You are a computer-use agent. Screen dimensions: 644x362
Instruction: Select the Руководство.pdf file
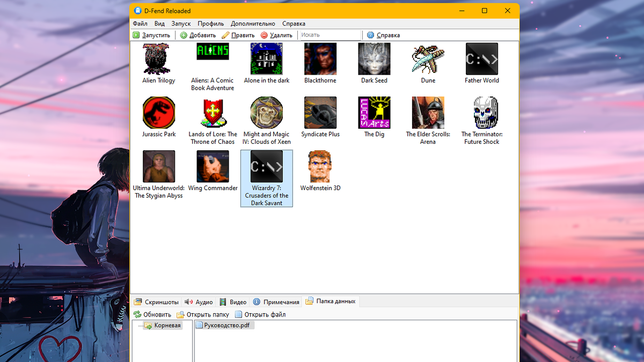pyautogui.click(x=224, y=325)
